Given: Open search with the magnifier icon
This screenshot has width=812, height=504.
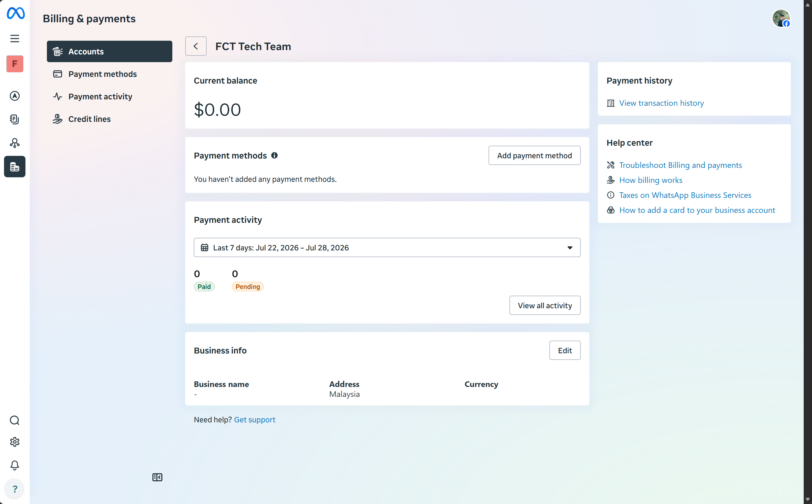Looking at the screenshot, I should [x=15, y=420].
